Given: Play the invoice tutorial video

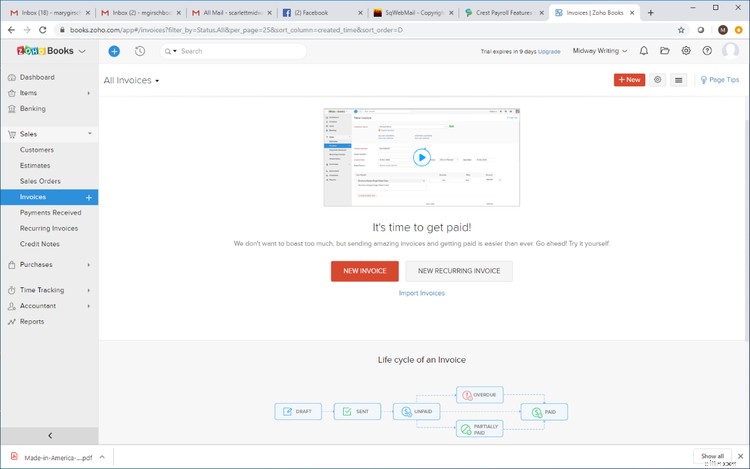Looking at the screenshot, I should coord(421,157).
